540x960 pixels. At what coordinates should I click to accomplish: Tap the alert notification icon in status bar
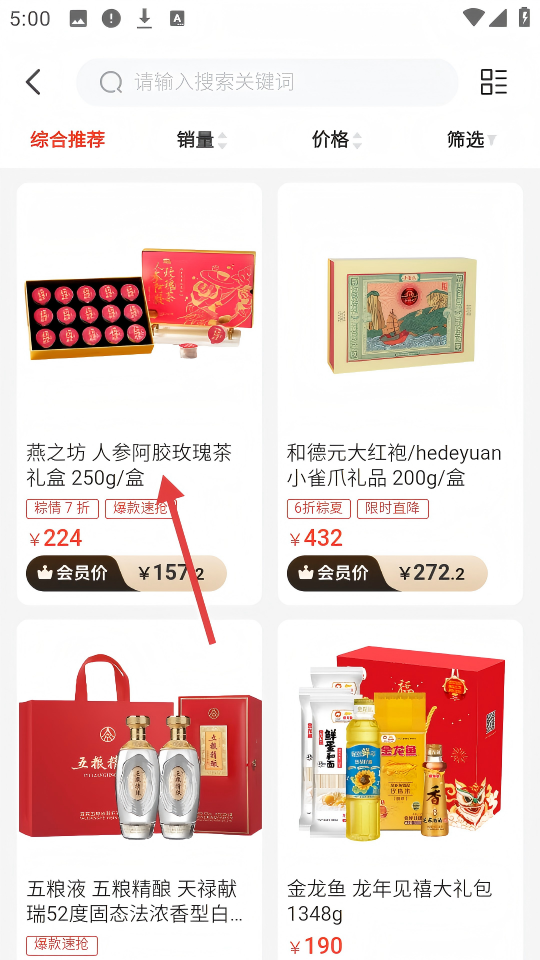point(111,18)
